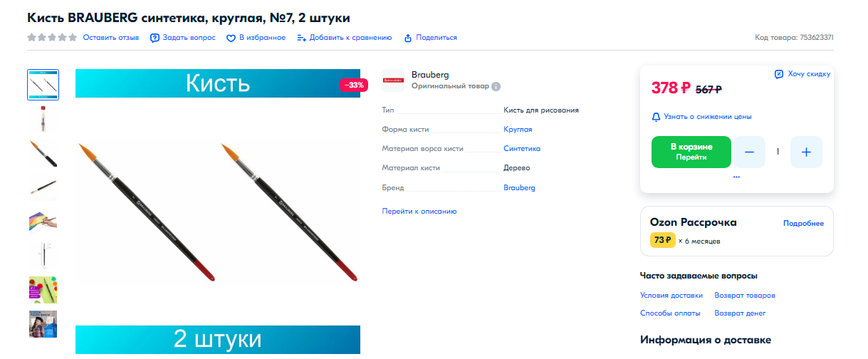Viewport: 868px width, 359px height.
Task: Click the heart icon to add to favorites
Action: pyautogui.click(x=231, y=38)
